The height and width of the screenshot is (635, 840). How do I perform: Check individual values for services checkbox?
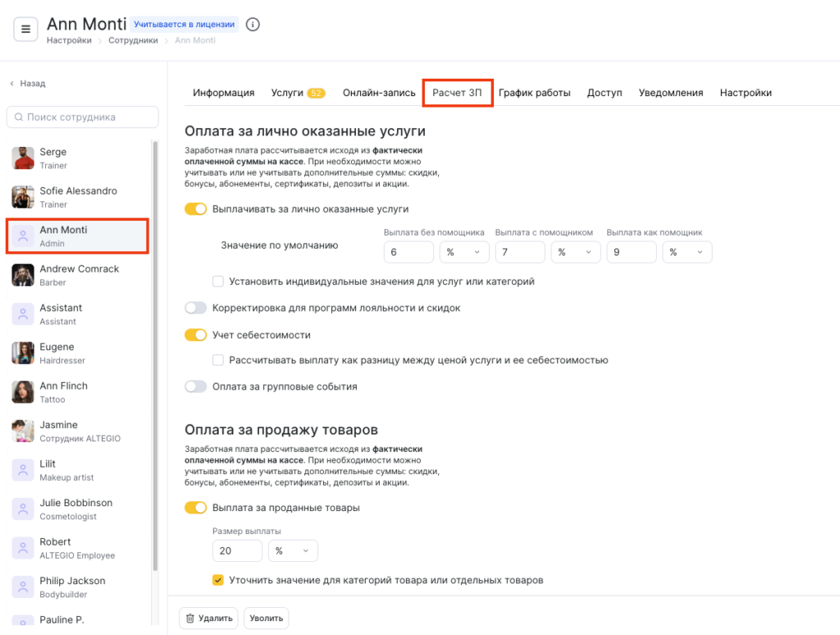point(218,281)
